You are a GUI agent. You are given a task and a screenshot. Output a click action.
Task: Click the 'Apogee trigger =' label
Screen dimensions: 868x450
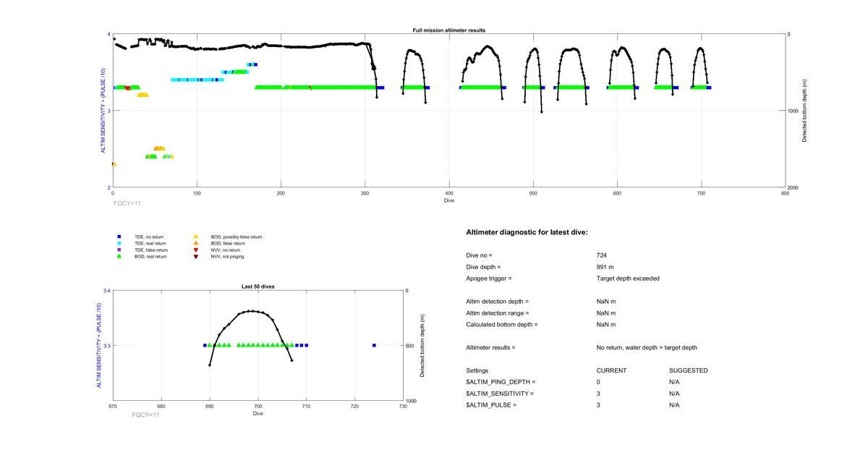[489, 278]
